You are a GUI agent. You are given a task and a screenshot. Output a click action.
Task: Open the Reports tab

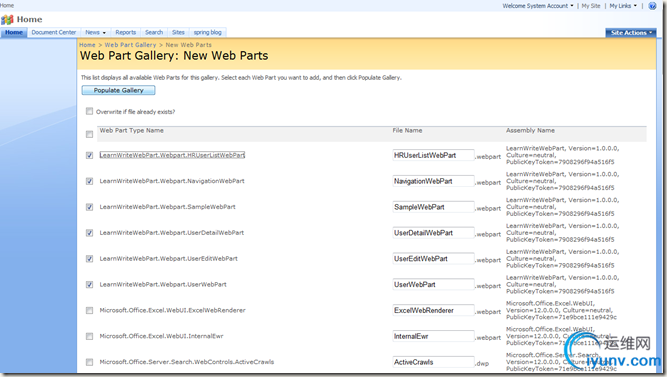coord(125,32)
